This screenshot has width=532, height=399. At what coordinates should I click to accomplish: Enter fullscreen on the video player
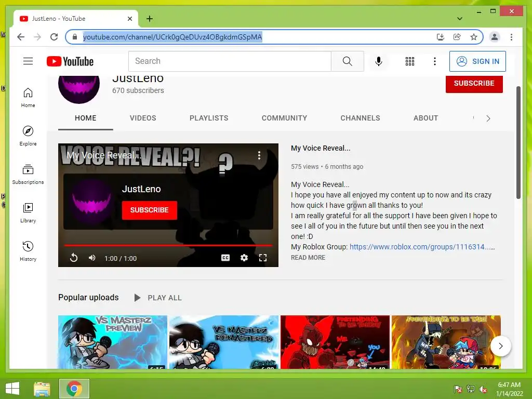(x=262, y=258)
